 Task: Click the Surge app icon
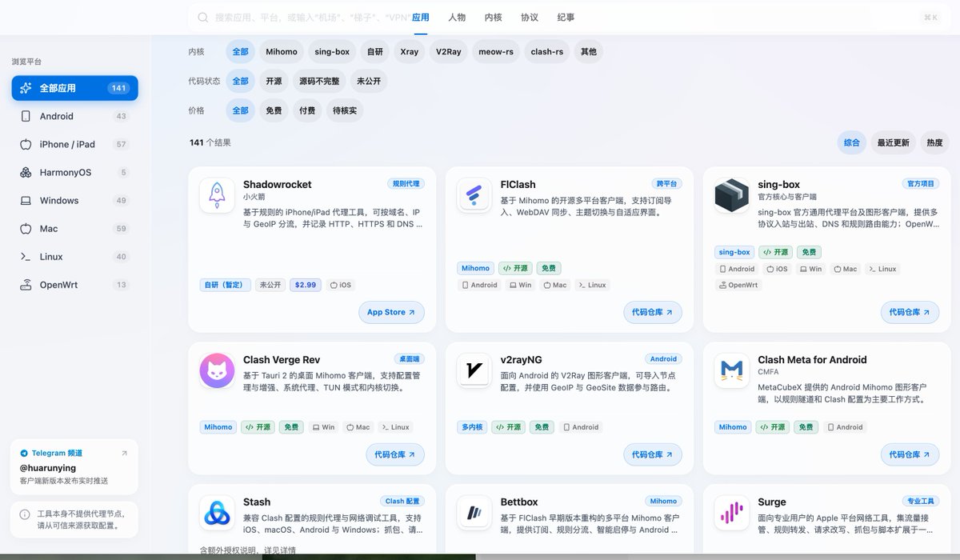[731, 513]
